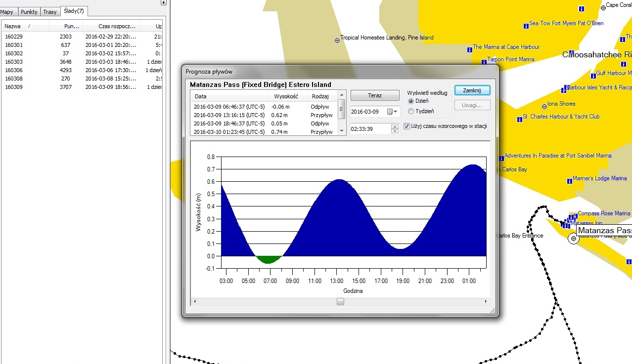The width and height of the screenshot is (632, 364).
Task: Click the Zamknij button
Action: [472, 91]
